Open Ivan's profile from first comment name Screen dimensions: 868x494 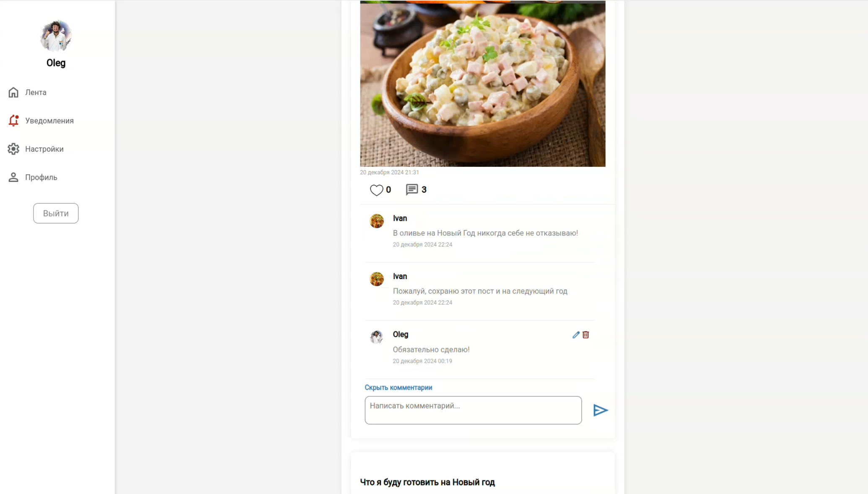pyautogui.click(x=400, y=218)
